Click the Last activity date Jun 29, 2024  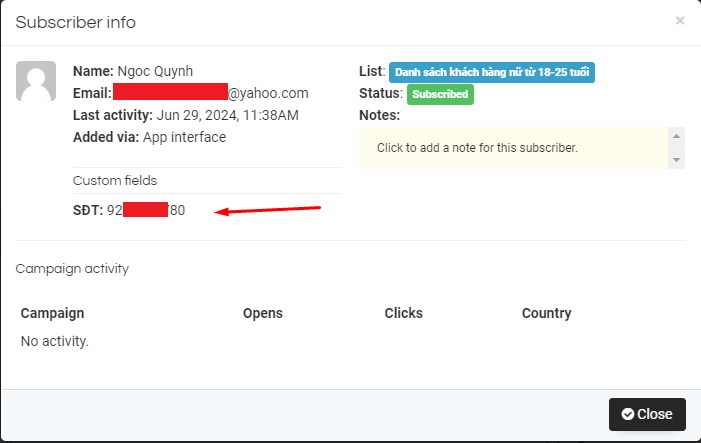click(x=226, y=115)
